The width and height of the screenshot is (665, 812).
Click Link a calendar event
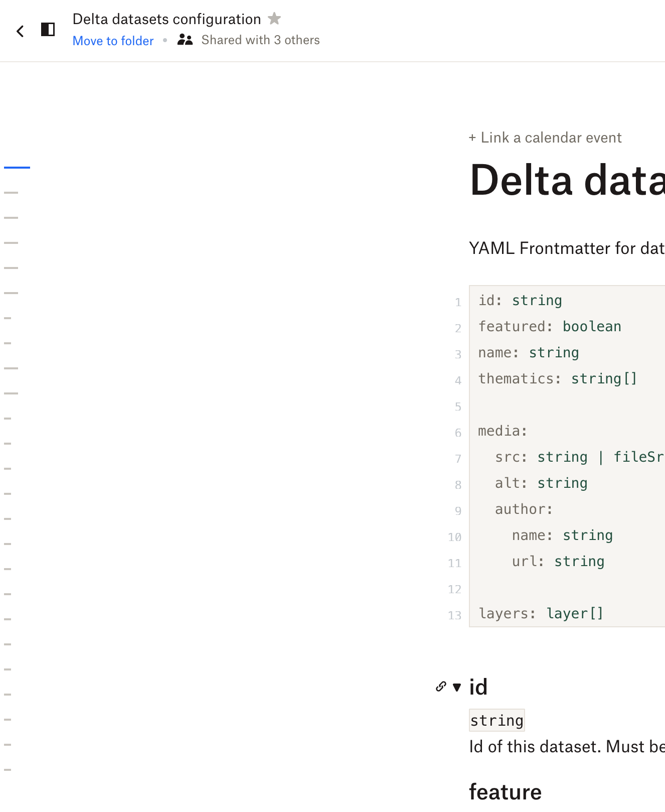pyautogui.click(x=545, y=138)
